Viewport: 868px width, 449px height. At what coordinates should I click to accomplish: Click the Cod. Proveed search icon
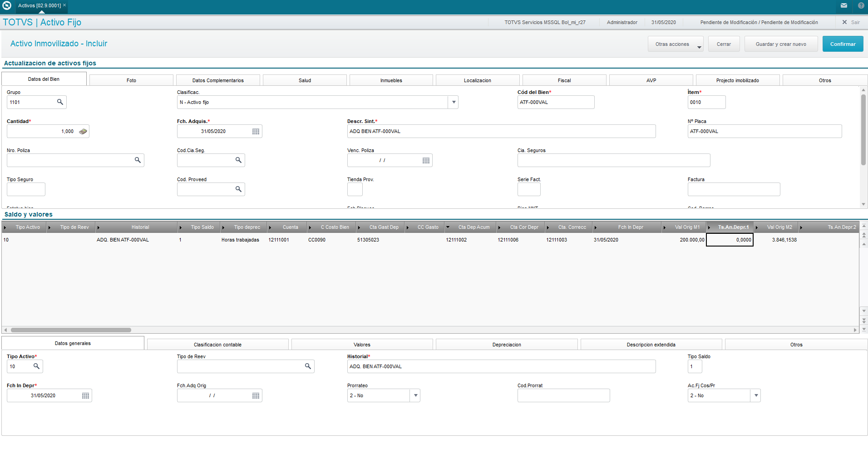coord(238,189)
